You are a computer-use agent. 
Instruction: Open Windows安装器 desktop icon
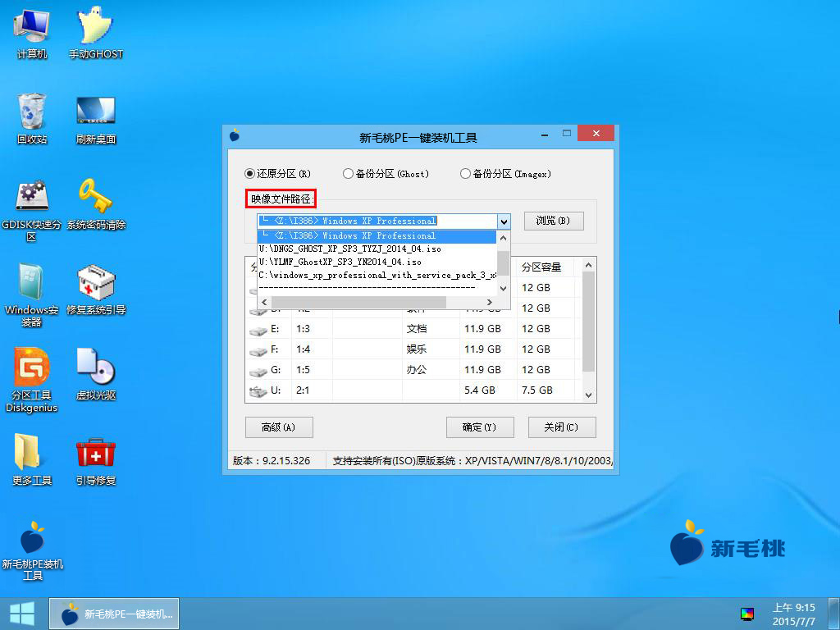[32, 295]
